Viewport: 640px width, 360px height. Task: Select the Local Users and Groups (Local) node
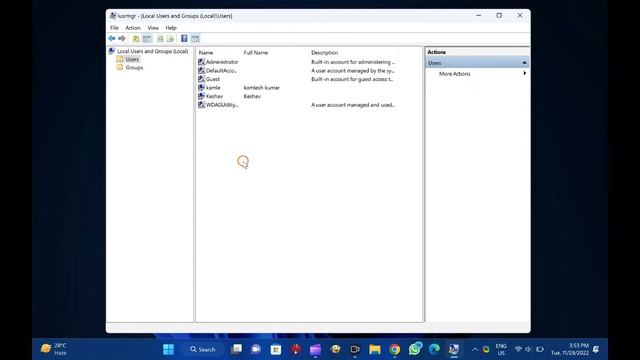(153, 51)
